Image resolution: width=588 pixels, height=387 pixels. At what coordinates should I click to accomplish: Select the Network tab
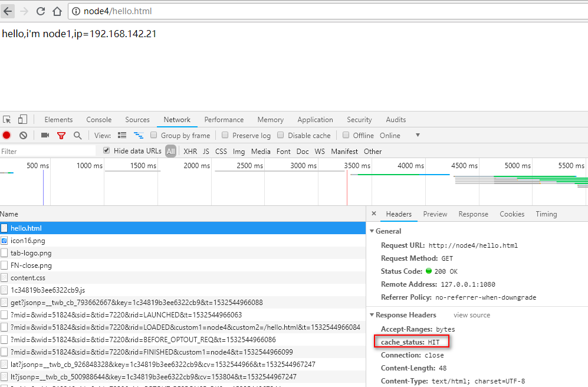click(x=177, y=120)
